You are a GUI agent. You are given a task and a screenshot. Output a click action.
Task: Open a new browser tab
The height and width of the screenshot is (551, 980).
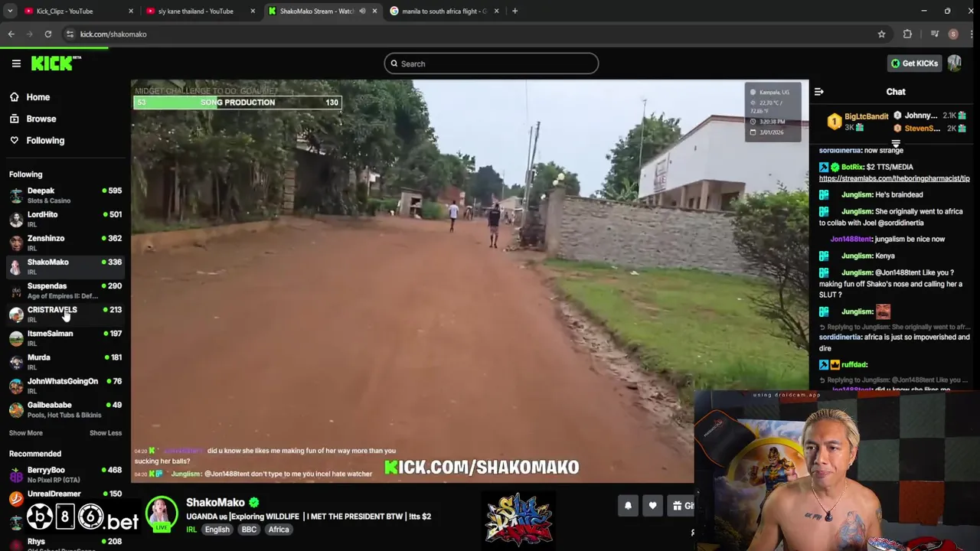tap(514, 11)
